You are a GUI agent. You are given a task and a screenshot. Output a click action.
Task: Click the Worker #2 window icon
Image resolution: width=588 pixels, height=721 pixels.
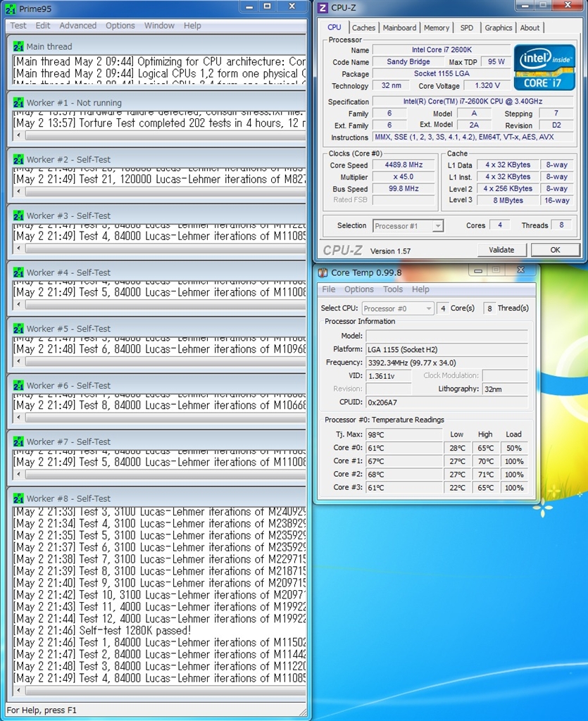coord(18,160)
